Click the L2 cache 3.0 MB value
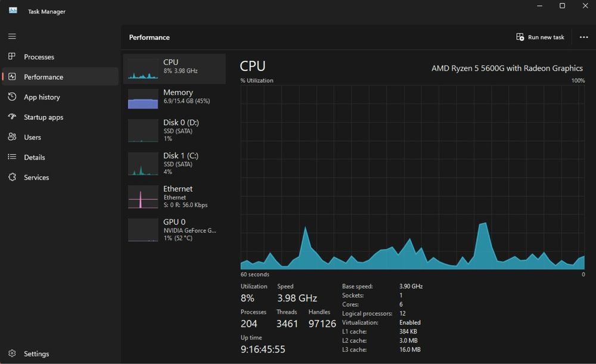 pyautogui.click(x=409, y=341)
